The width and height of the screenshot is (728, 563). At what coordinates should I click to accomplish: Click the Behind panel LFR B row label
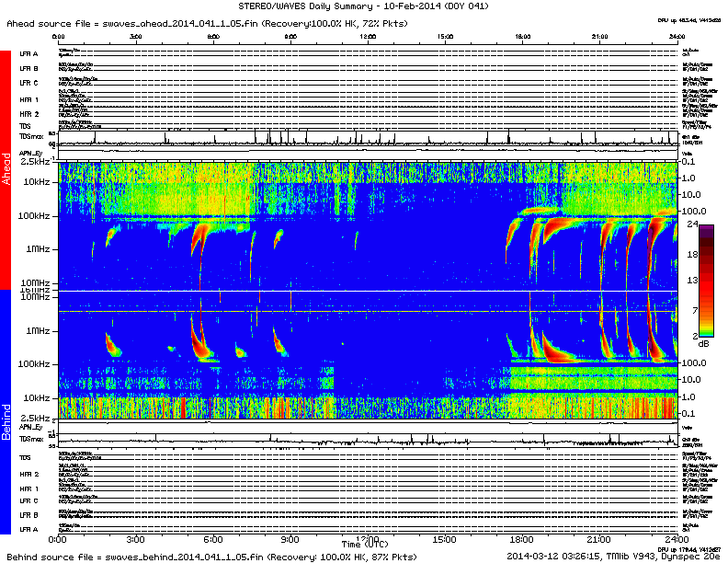(x=28, y=515)
